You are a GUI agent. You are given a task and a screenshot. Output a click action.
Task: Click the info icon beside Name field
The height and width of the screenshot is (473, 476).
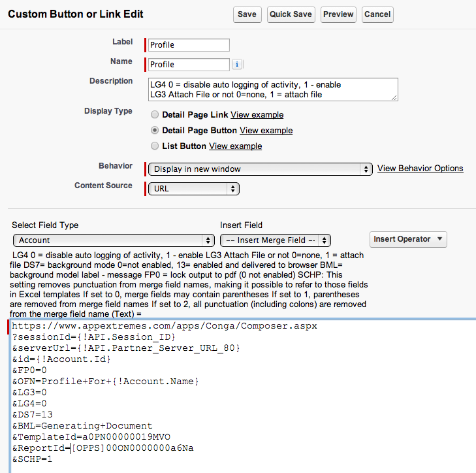tap(237, 65)
